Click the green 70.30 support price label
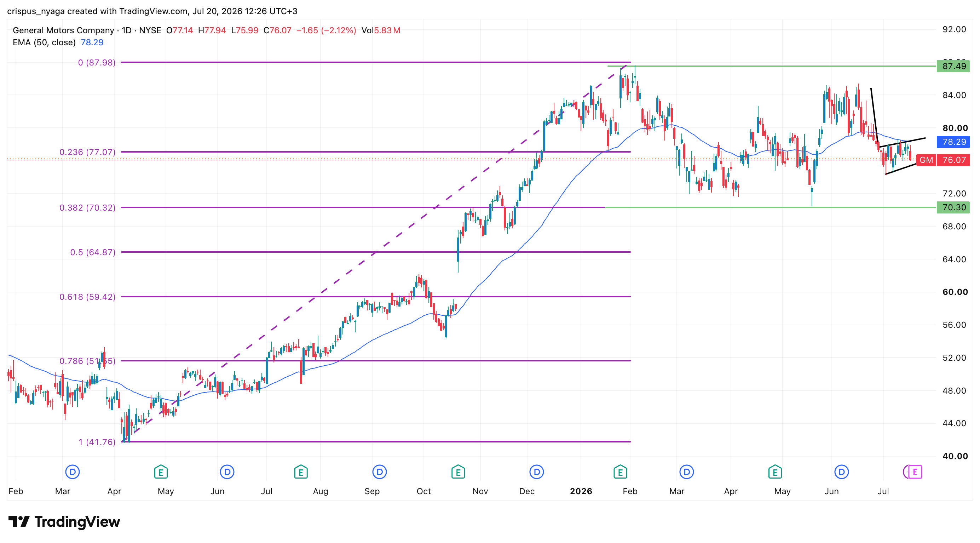The width and height of the screenshot is (980, 543). (954, 207)
